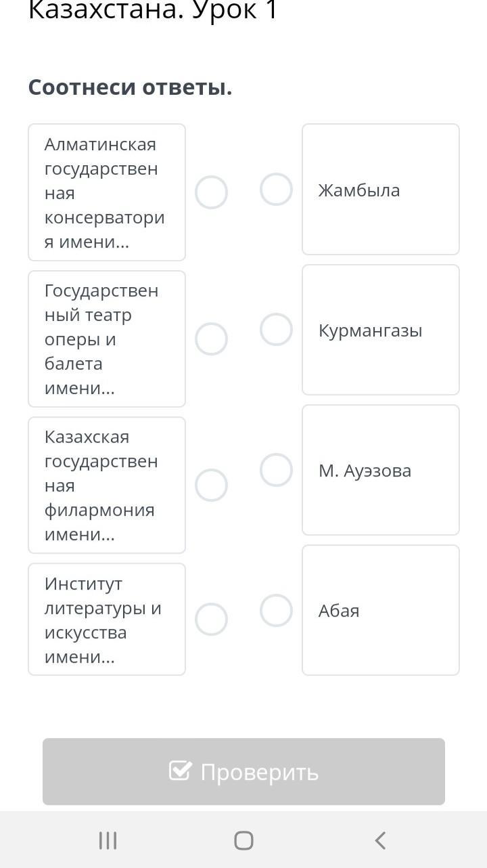Tap Android recent apps navigation icon
Image resolution: width=487 pixels, height=868 pixels.
(x=108, y=840)
